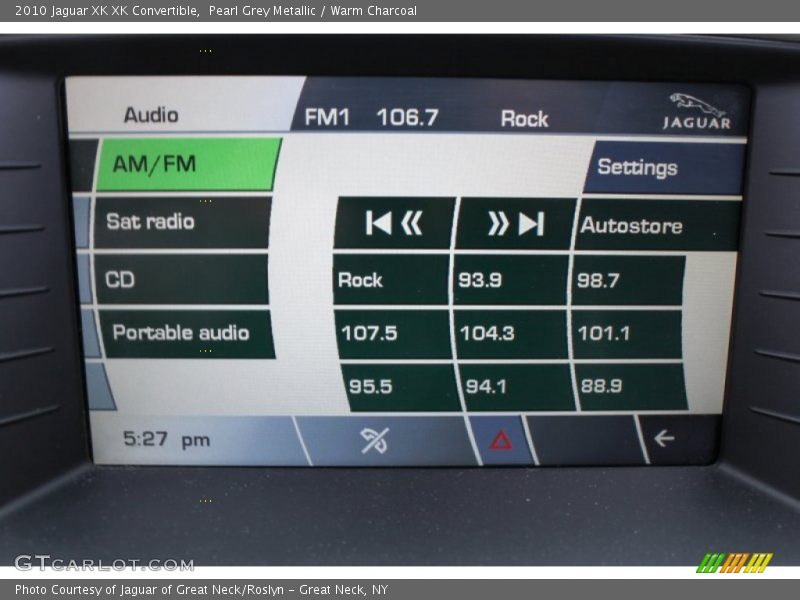
Task: Open audio Settings
Action: pos(664,167)
